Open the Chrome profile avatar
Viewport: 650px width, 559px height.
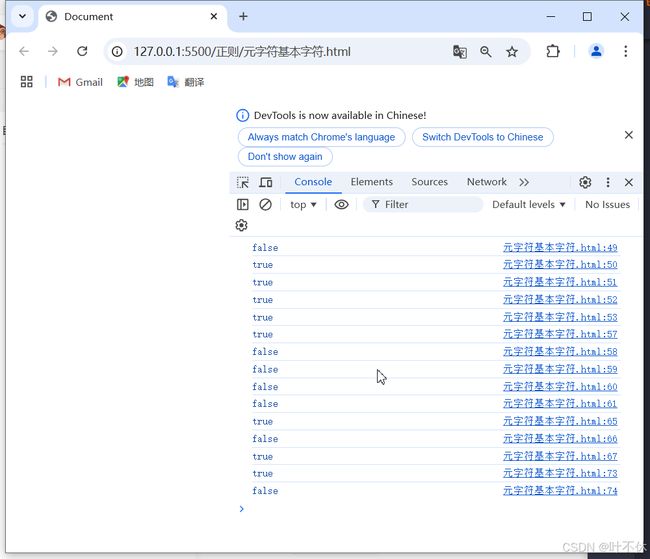point(596,51)
